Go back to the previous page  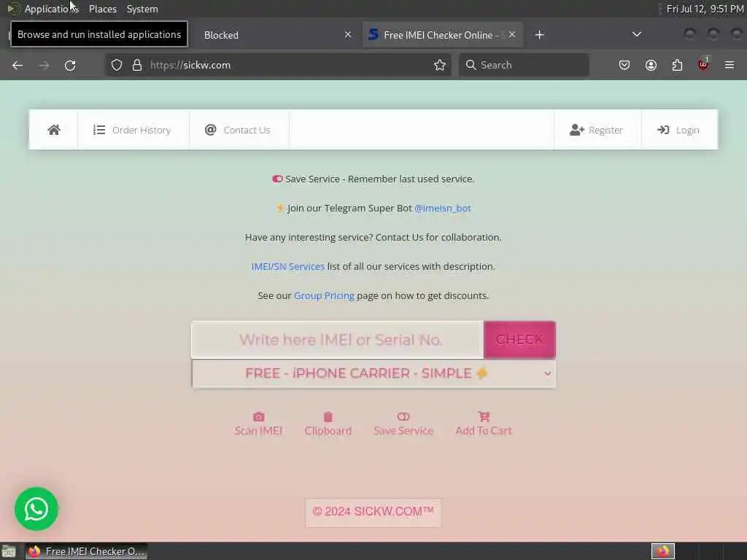[x=18, y=65]
